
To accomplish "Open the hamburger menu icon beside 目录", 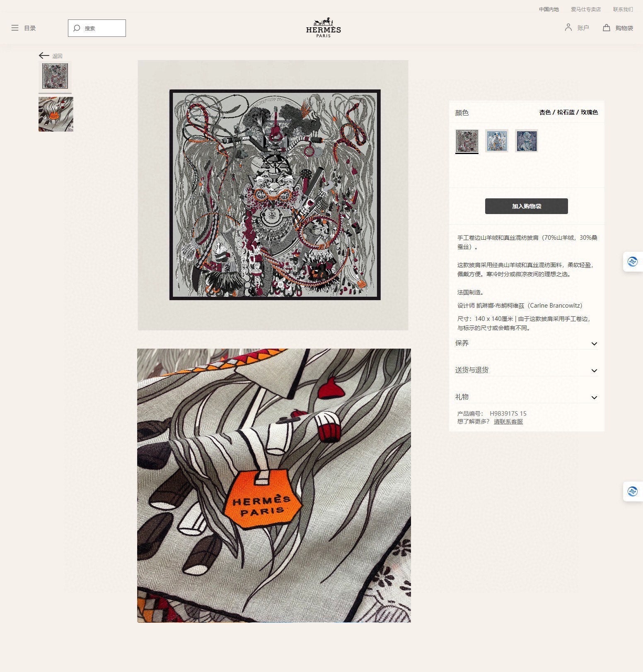I will click(x=15, y=28).
